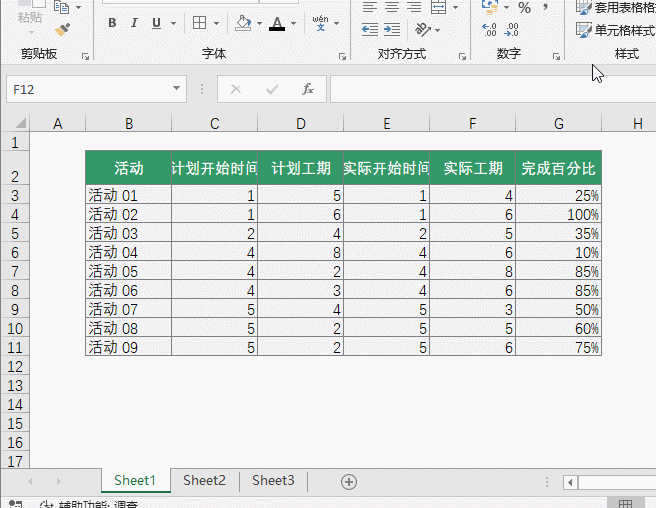
Task: Click the next sheet navigation arrow
Action: (x=59, y=482)
